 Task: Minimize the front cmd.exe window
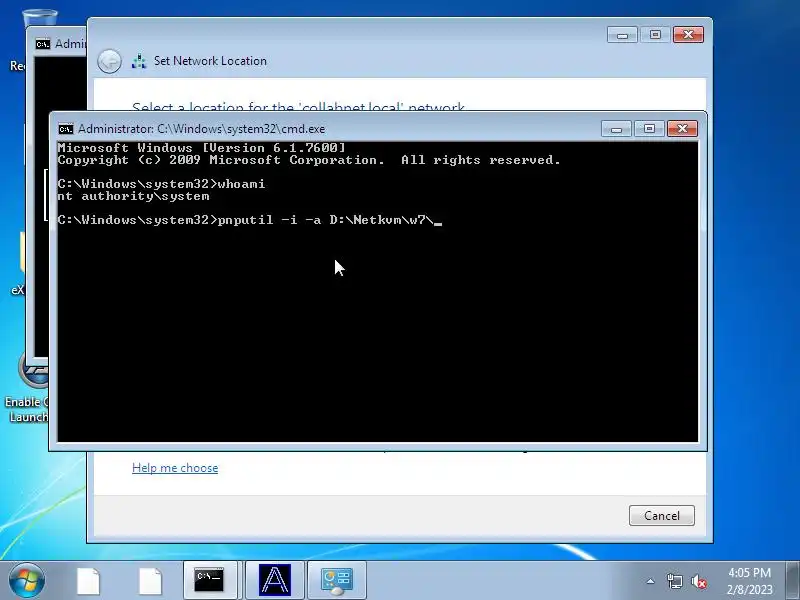tap(616, 129)
